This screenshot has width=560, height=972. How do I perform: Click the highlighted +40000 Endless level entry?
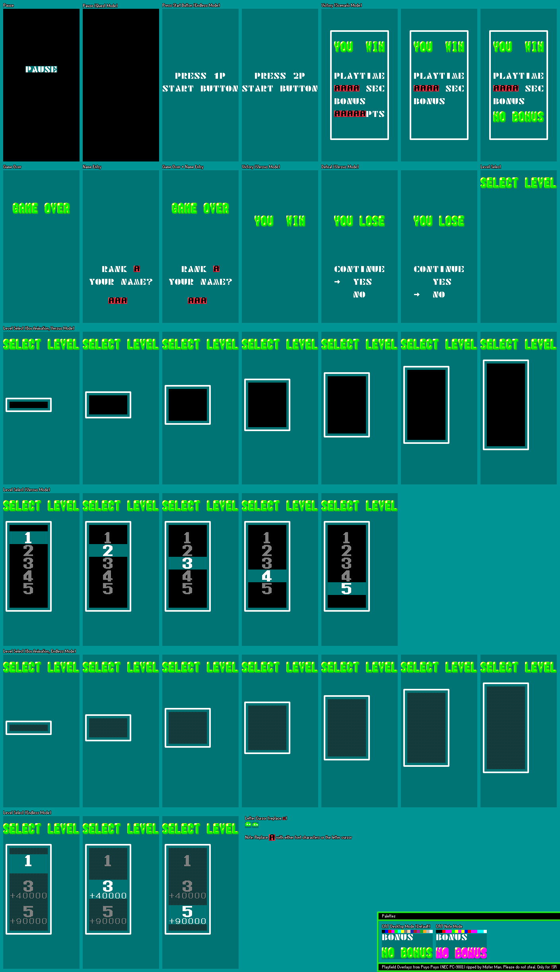[108, 896]
